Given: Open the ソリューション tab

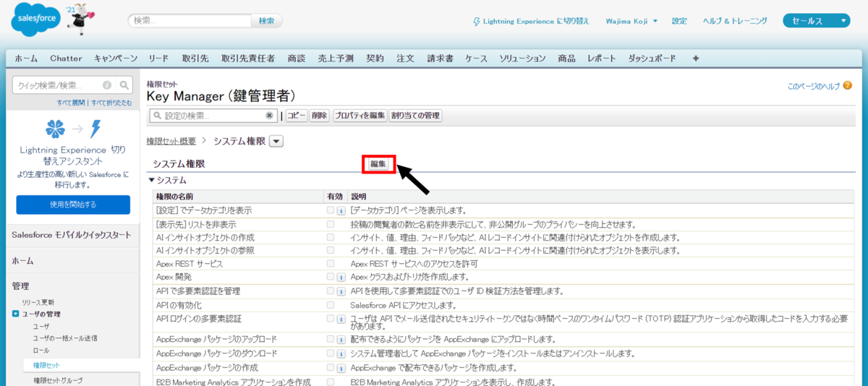Looking at the screenshot, I should tap(522, 58).
